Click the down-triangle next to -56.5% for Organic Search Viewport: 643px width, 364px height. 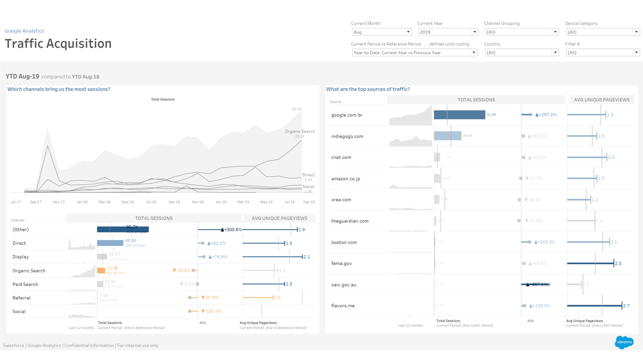tap(175, 271)
